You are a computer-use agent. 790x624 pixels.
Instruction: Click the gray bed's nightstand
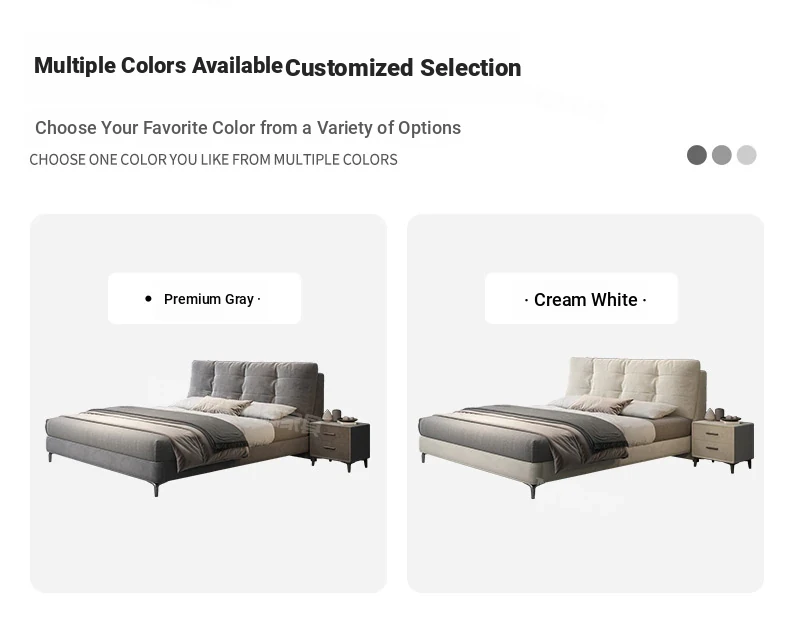tap(340, 443)
